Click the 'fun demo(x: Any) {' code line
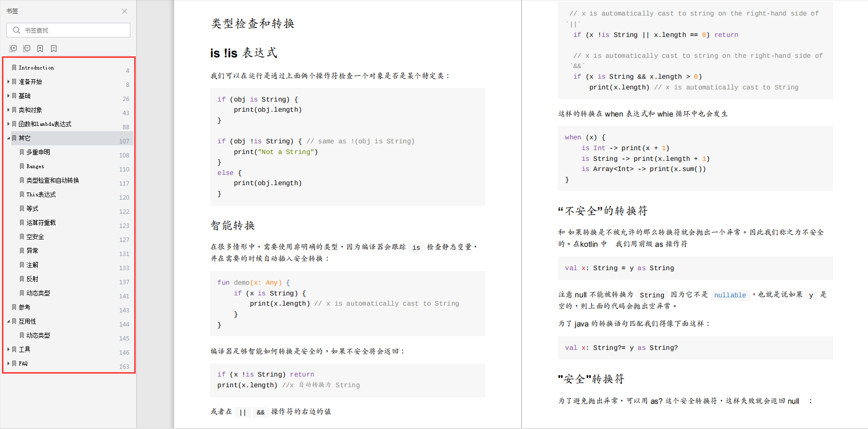 click(x=253, y=283)
